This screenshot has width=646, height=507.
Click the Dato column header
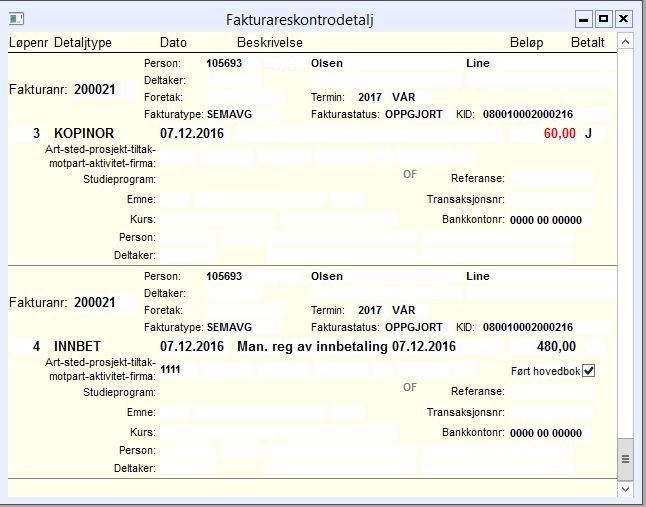173,42
